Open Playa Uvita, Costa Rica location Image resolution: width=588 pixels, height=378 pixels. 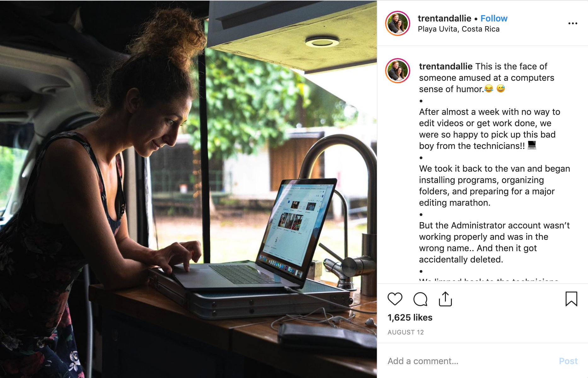click(x=458, y=29)
